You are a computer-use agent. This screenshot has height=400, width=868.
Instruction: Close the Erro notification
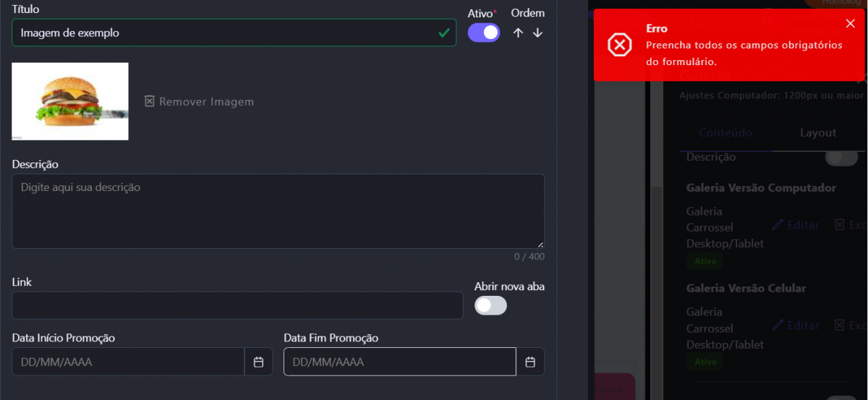850,24
